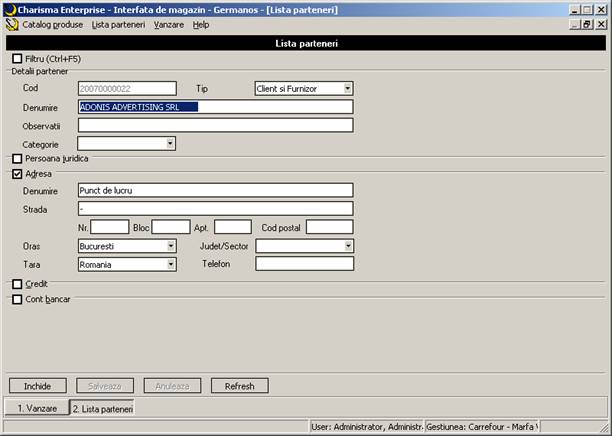Click the Apt. input box
Screen dimensions: 612x436
click(233, 227)
